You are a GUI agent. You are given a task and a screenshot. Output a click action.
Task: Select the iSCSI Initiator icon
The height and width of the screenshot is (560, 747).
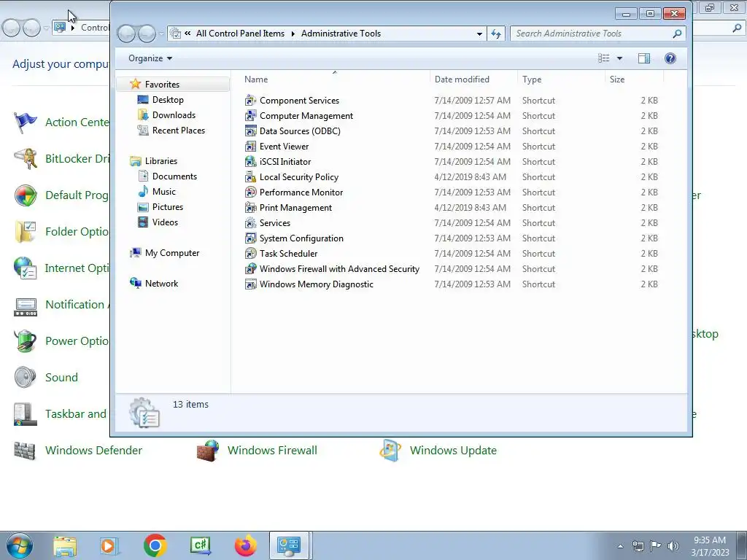pyautogui.click(x=251, y=161)
